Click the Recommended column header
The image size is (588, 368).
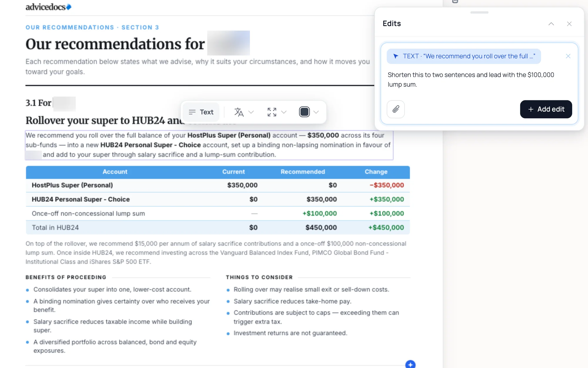(x=303, y=172)
